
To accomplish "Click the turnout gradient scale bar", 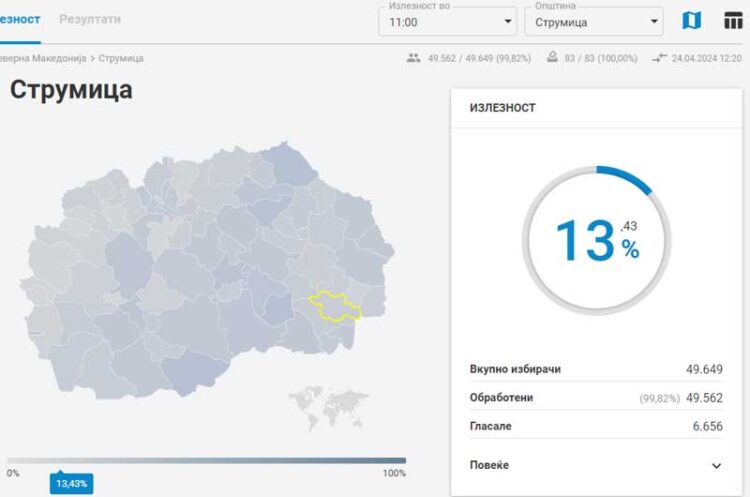I will click(207, 461).
